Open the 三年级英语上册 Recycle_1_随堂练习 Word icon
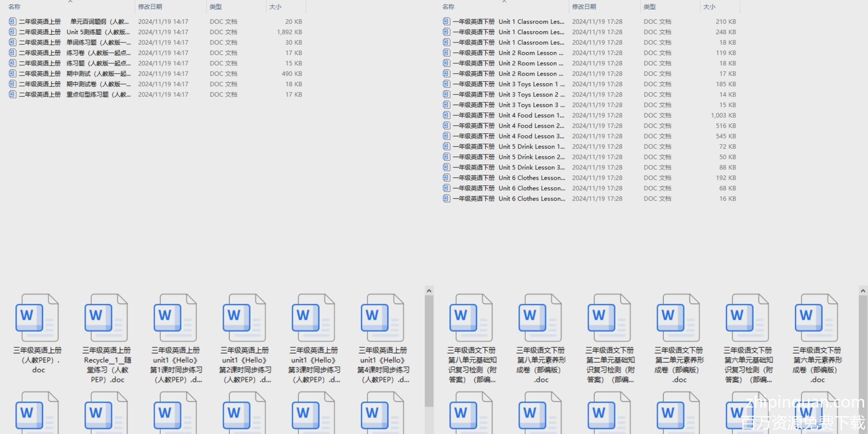868x434 pixels. (x=106, y=318)
